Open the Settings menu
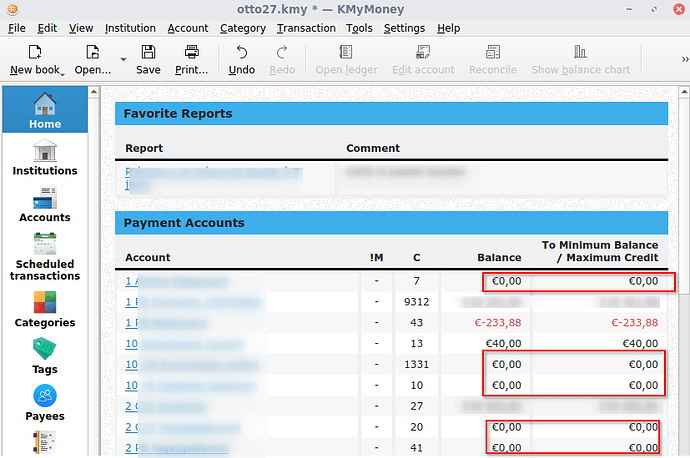 pyautogui.click(x=404, y=28)
